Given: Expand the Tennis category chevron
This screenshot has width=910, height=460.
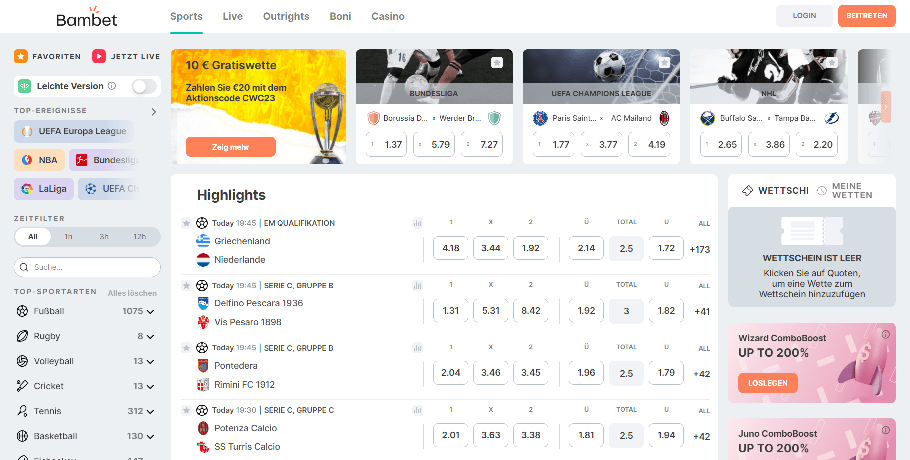Looking at the screenshot, I should pyautogui.click(x=151, y=411).
